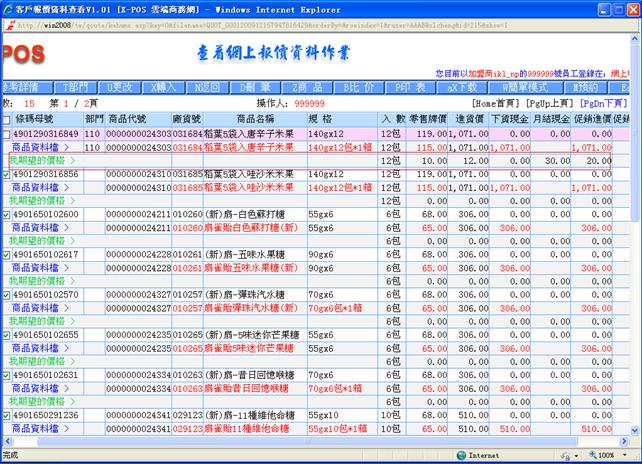Tick the checkbox for barcode 4901290316849

(8, 134)
